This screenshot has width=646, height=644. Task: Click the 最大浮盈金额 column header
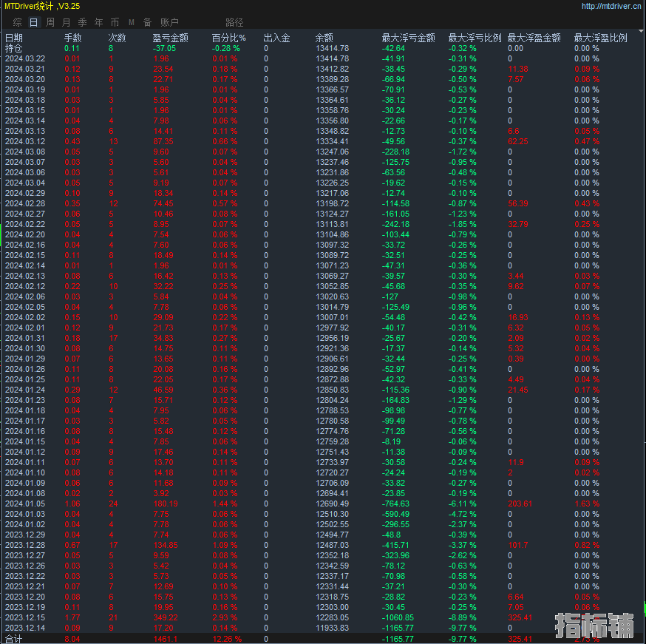click(x=534, y=38)
